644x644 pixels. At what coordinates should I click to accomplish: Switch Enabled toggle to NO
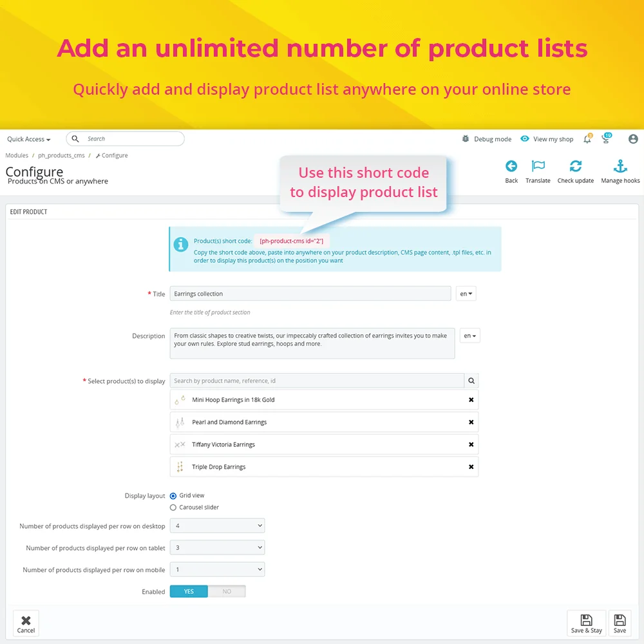pos(227,591)
